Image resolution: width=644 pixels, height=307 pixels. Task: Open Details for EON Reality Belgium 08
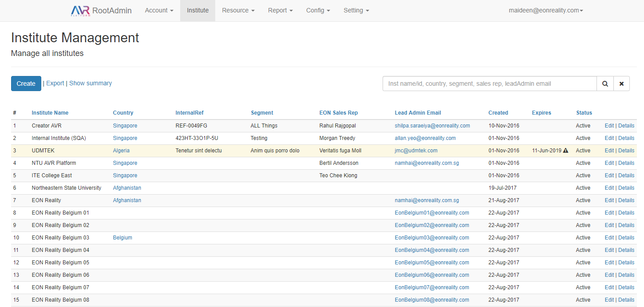pos(626,300)
